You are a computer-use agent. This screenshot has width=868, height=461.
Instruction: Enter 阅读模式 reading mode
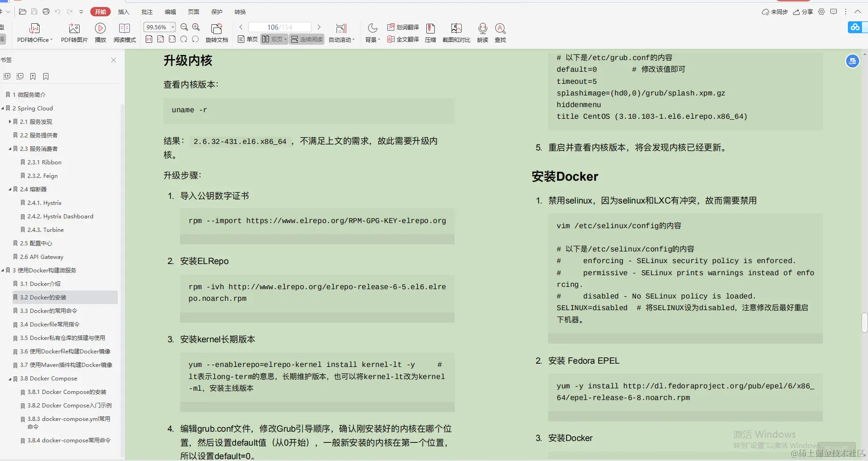124,33
